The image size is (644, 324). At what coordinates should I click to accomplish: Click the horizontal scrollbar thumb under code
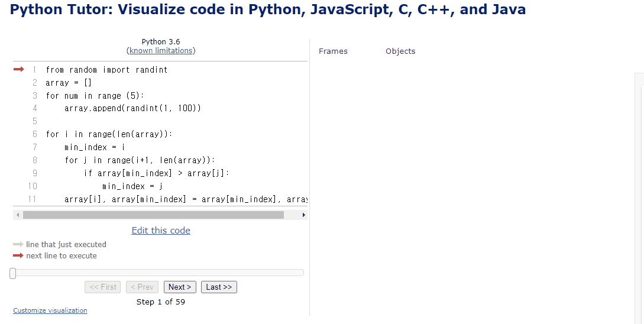(x=153, y=215)
